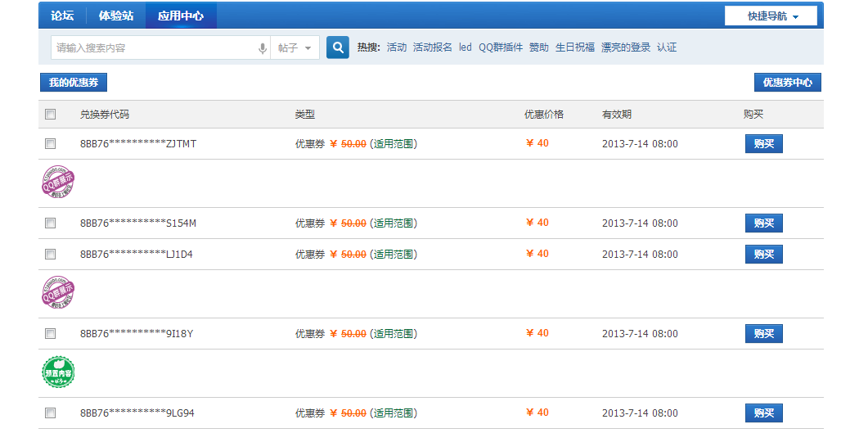Open 适用范围 link in 9I18Y row

394,334
